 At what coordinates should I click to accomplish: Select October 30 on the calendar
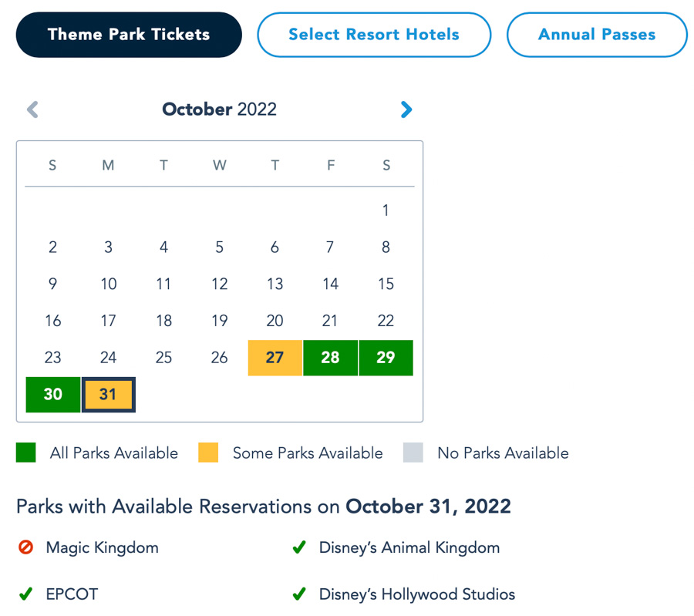tap(53, 395)
